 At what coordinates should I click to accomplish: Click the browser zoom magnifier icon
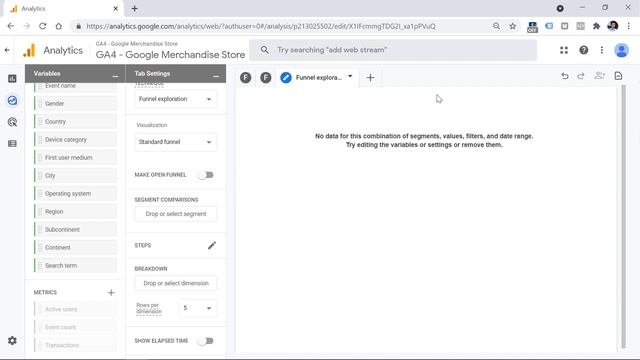(496, 26)
